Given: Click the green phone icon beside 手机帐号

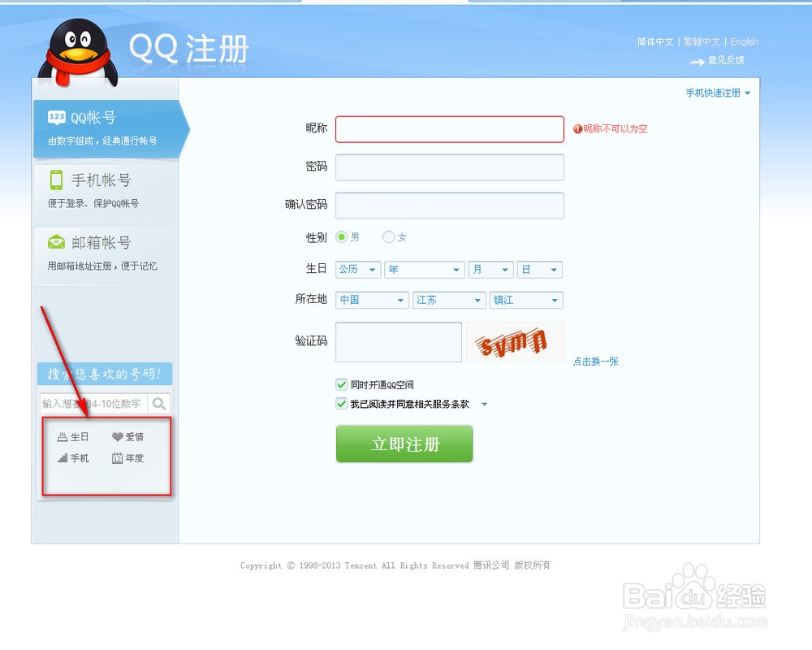Looking at the screenshot, I should click(56, 180).
